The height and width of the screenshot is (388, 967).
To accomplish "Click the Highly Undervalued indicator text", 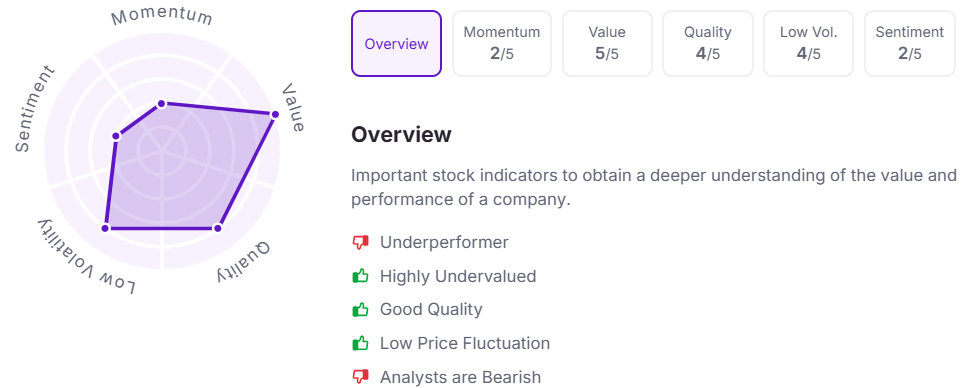I will (x=458, y=276).
